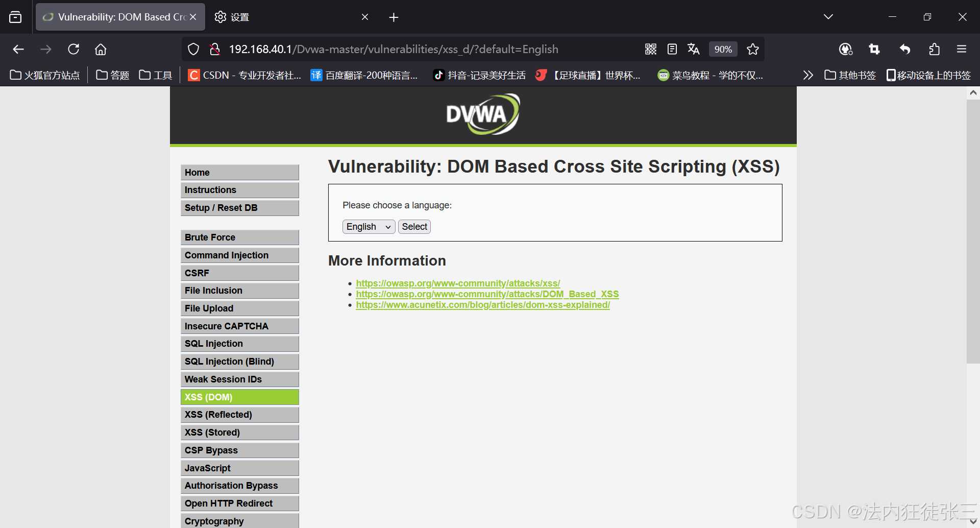
Task: Generate a QR code for the page
Action: click(x=650, y=49)
